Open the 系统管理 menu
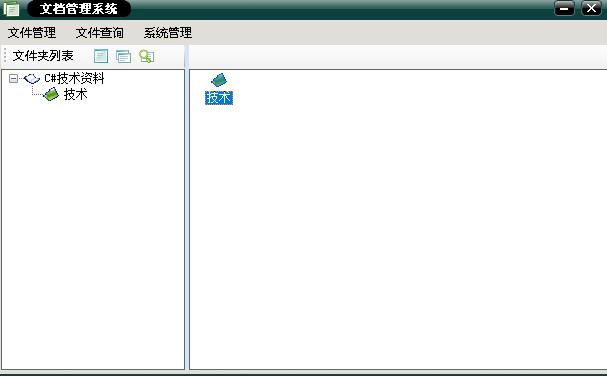607x376 pixels. pos(168,33)
